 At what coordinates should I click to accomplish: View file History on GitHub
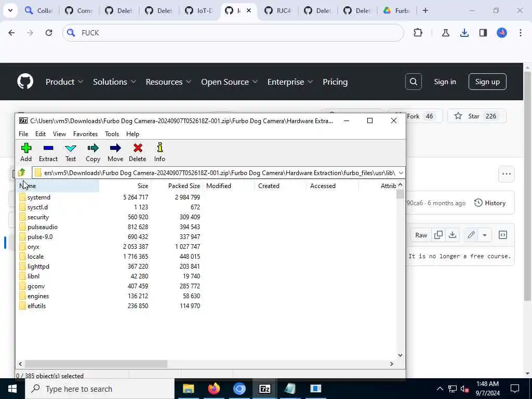coord(490,203)
